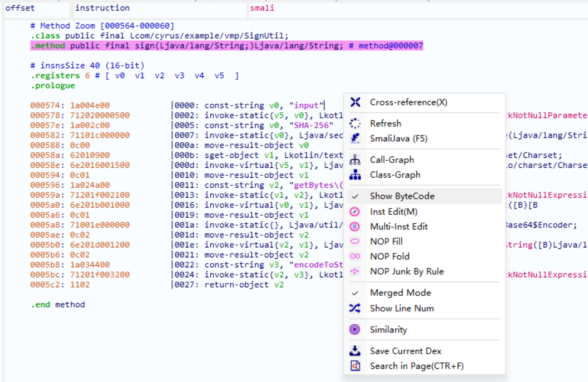The image size is (588, 382).
Task: Click the Search in Page magnifier icon
Action: [355, 366]
